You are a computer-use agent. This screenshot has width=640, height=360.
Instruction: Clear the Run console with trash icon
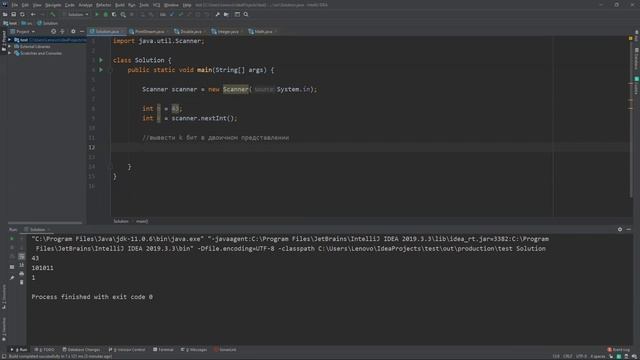click(21, 282)
